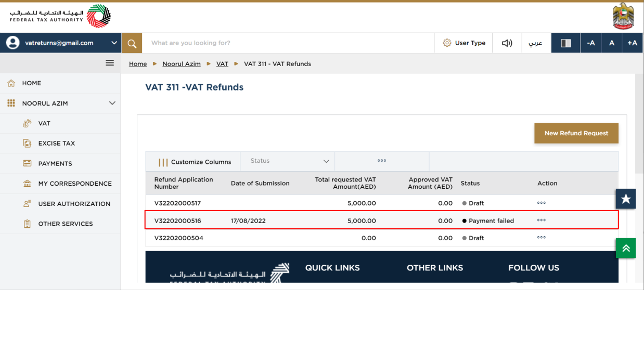Go to Home breadcrumb link
This screenshot has width=644, height=337.
(x=138, y=64)
